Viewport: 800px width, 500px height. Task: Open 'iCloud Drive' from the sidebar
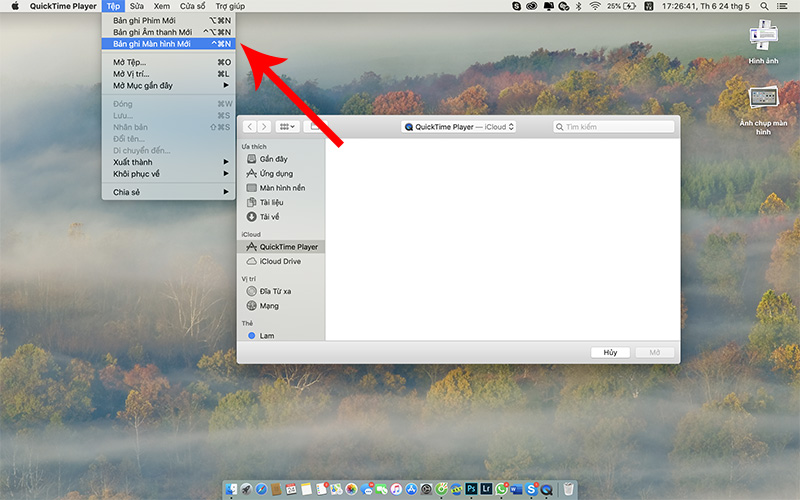[279, 261]
